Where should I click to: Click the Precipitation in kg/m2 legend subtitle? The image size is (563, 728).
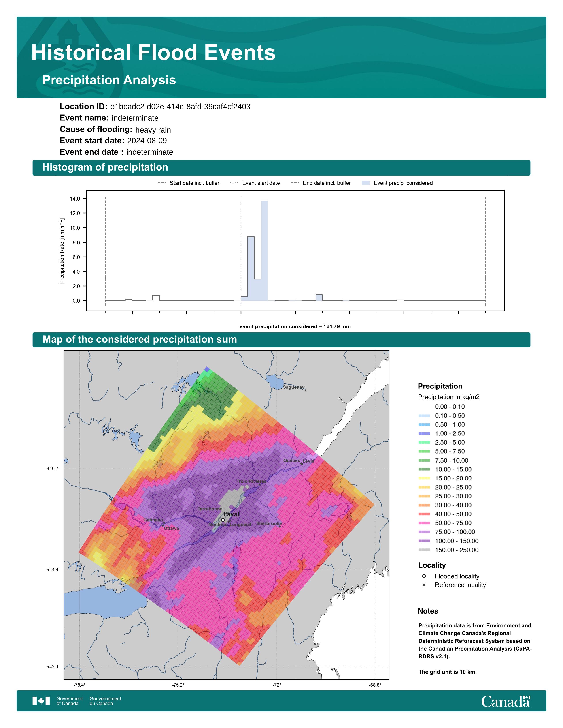449,397
